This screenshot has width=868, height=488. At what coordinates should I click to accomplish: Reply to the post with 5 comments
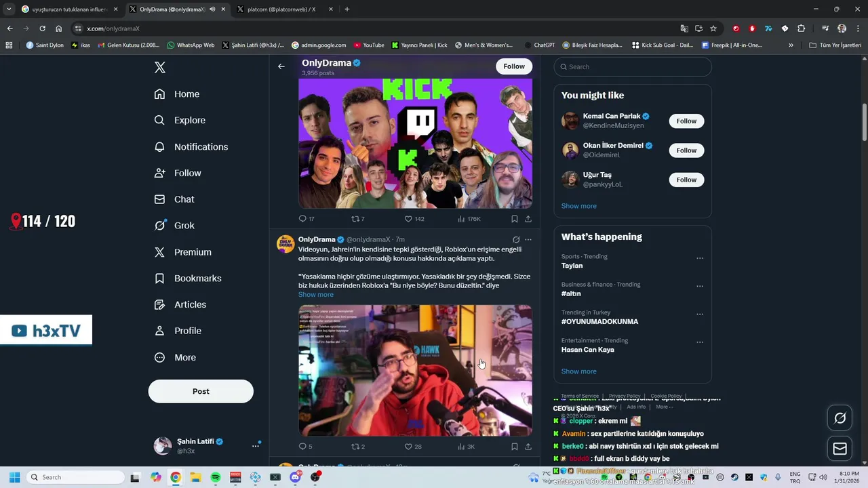coord(305,447)
